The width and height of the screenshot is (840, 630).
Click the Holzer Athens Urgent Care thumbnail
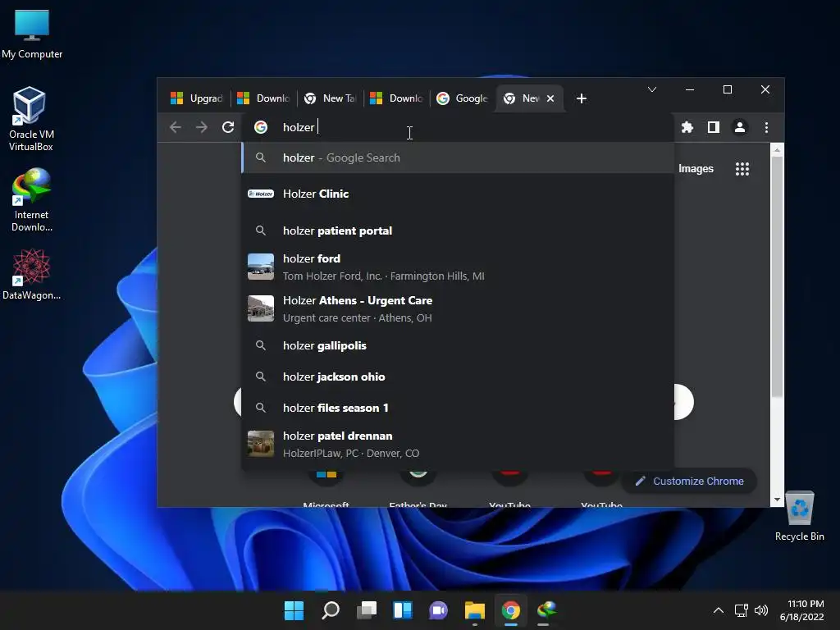(260, 308)
